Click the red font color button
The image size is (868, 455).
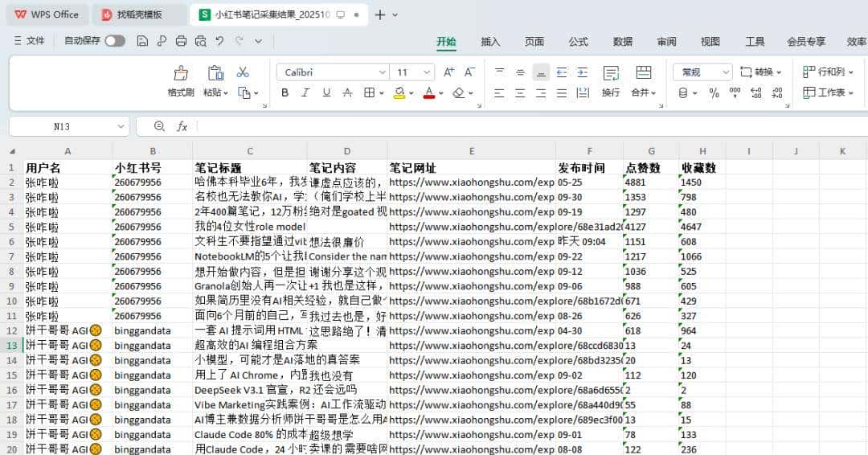pyautogui.click(x=429, y=93)
